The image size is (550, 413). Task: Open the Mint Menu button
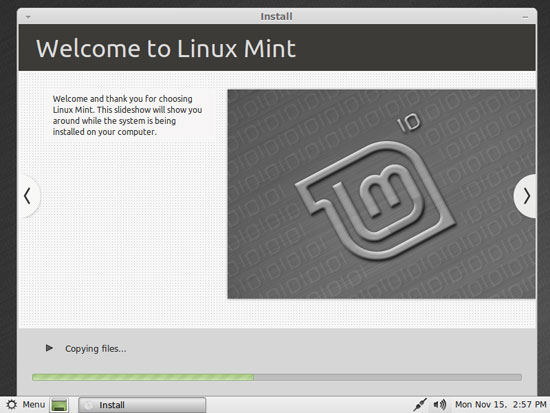point(26,405)
